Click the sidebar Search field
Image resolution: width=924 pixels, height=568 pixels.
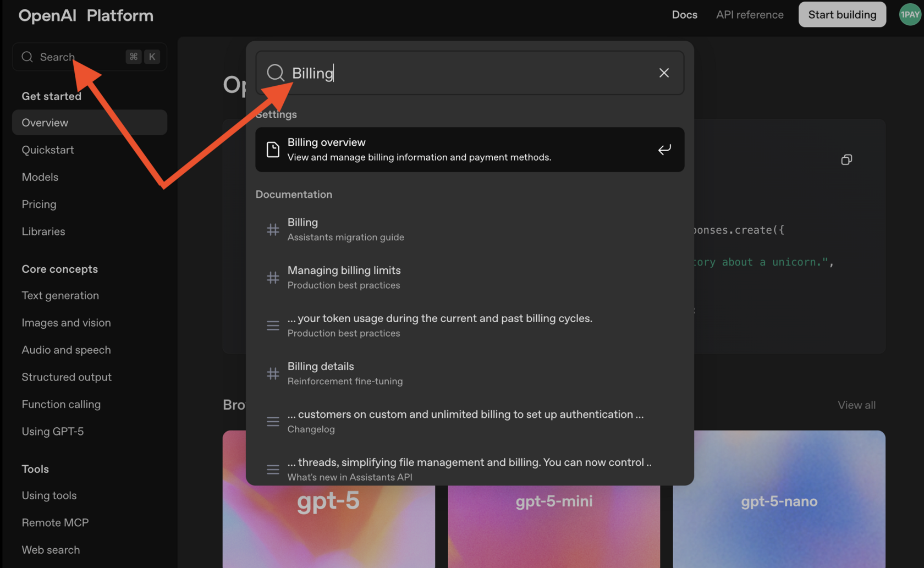coord(90,57)
